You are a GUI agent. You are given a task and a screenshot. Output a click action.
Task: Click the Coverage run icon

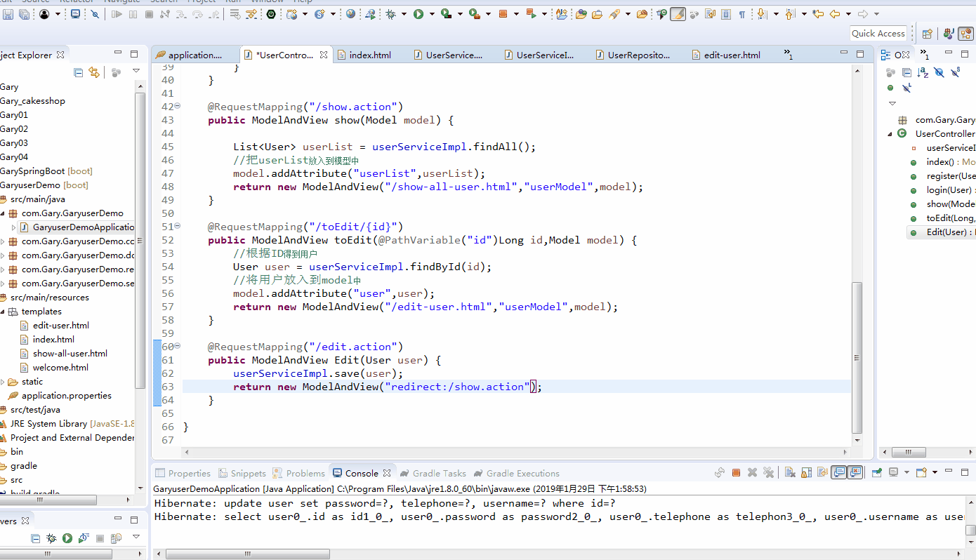point(446,14)
